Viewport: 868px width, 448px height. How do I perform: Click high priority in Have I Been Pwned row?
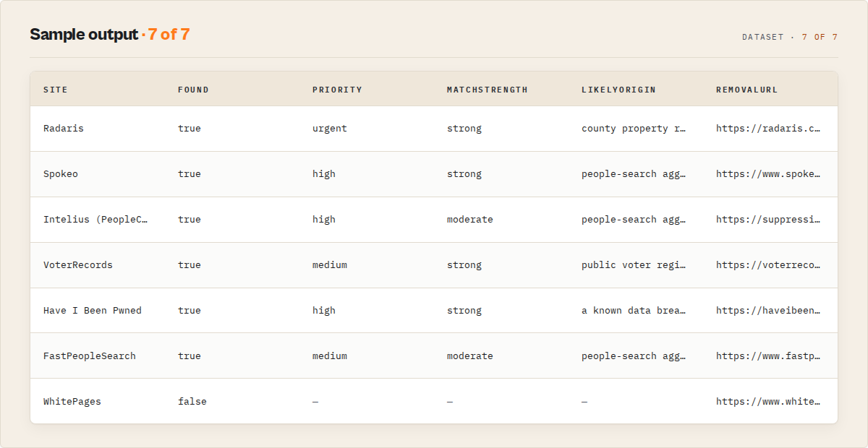[324, 311]
